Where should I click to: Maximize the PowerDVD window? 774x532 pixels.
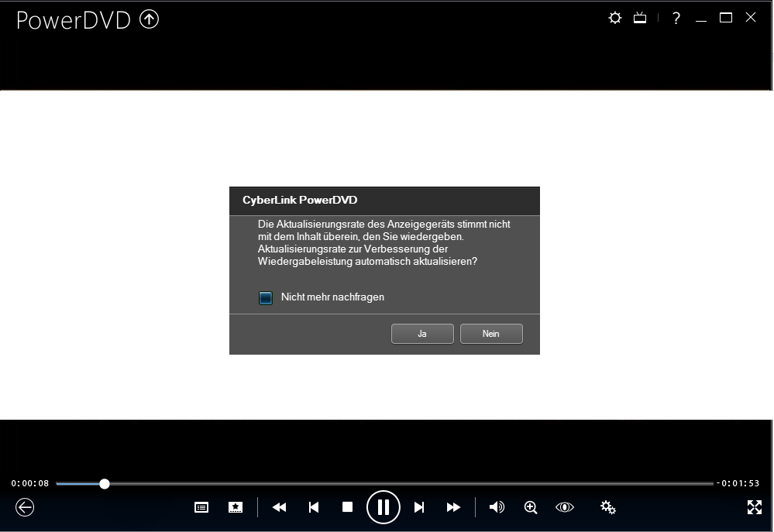click(726, 18)
